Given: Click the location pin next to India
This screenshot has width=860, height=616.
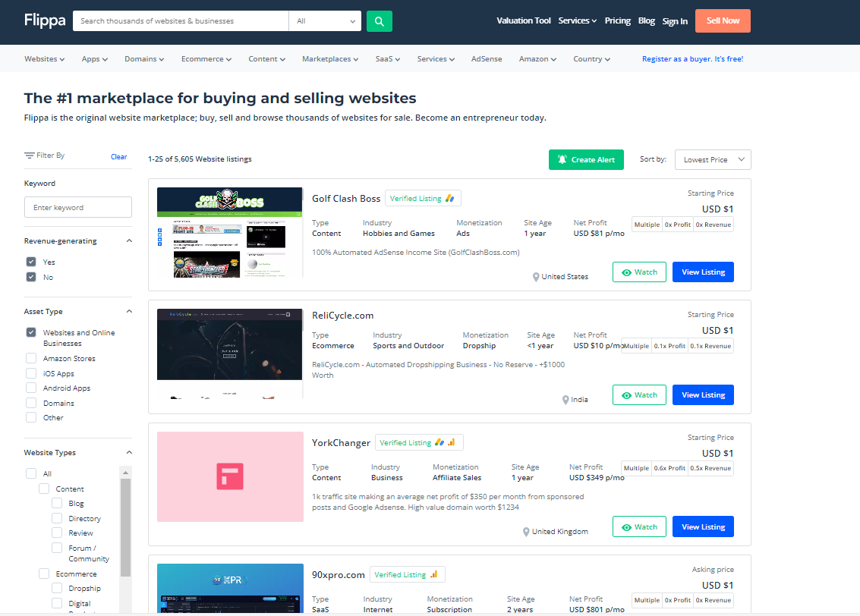Looking at the screenshot, I should pyautogui.click(x=565, y=400).
